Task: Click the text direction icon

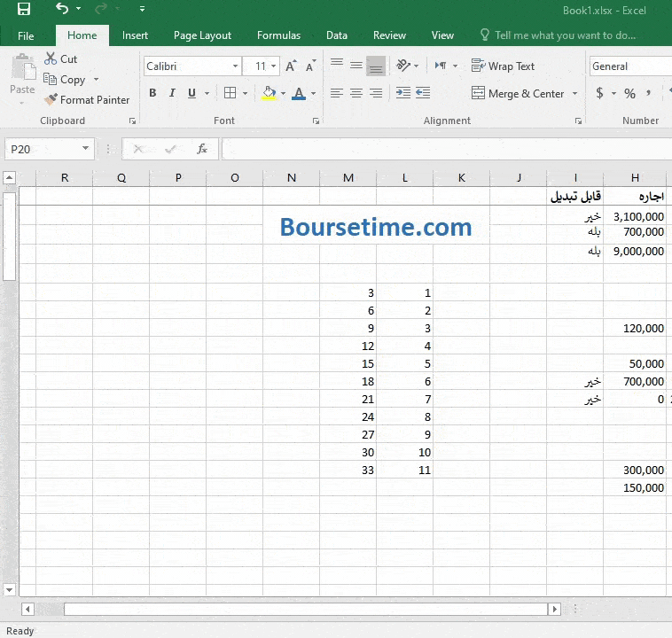Action: tap(441, 66)
